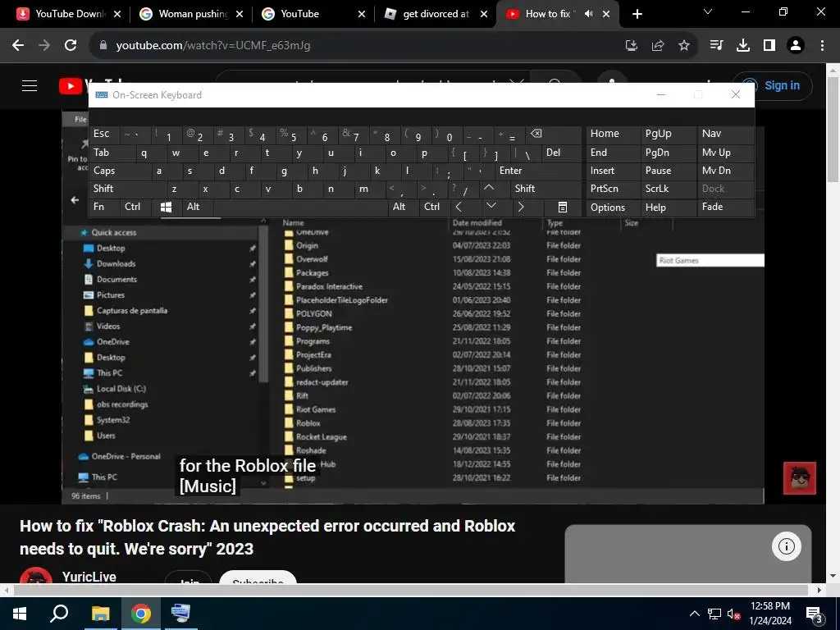
Task: Open the video info card icon
Action: 786,546
